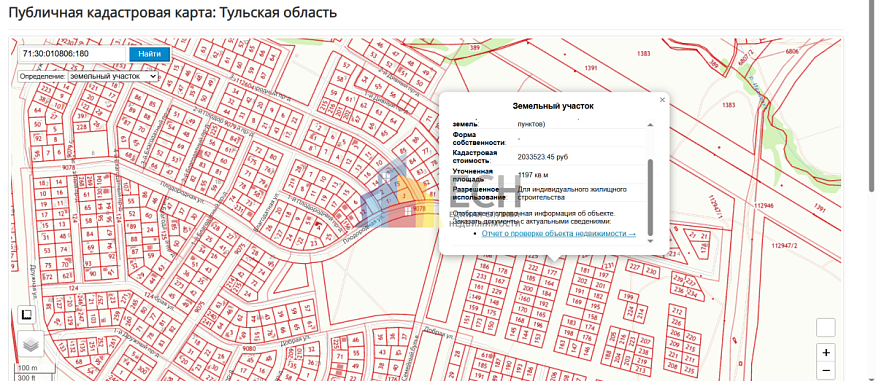Click the 100 m scale bar label
This screenshot has height=381, width=876.
pos(27,368)
